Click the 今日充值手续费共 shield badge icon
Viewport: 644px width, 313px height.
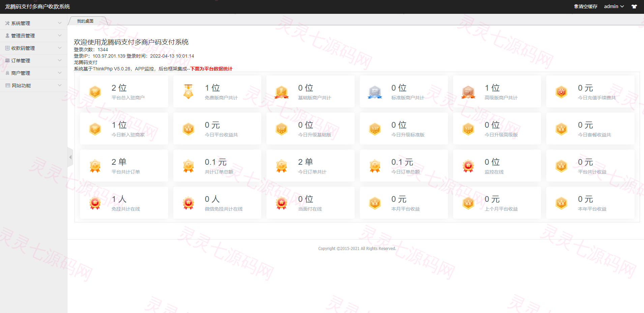tap(561, 92)
